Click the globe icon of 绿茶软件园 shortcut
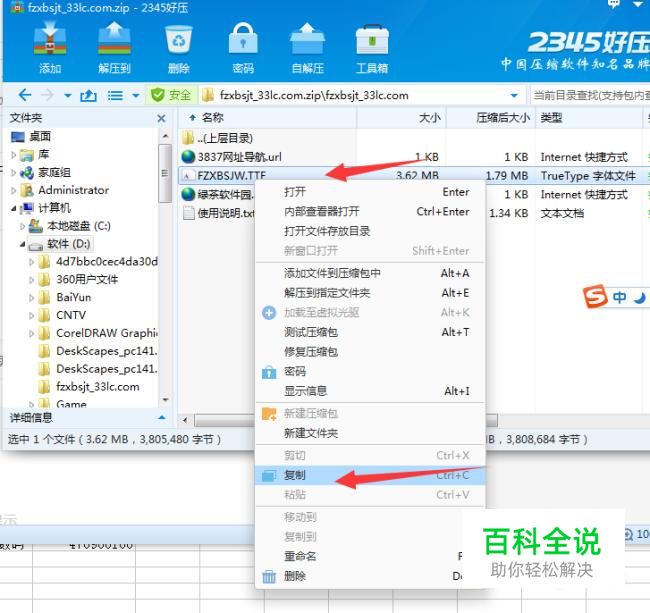The image size is (650, 613). pos(188,194)
